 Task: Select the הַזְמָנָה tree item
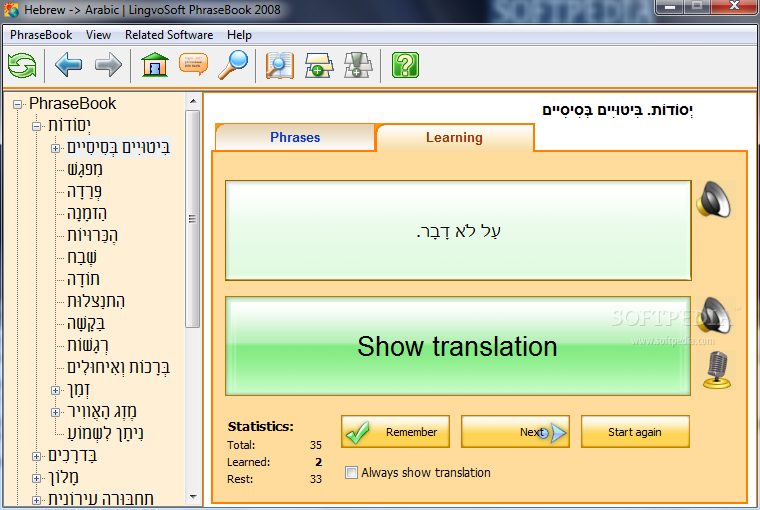tap(87, 213)
